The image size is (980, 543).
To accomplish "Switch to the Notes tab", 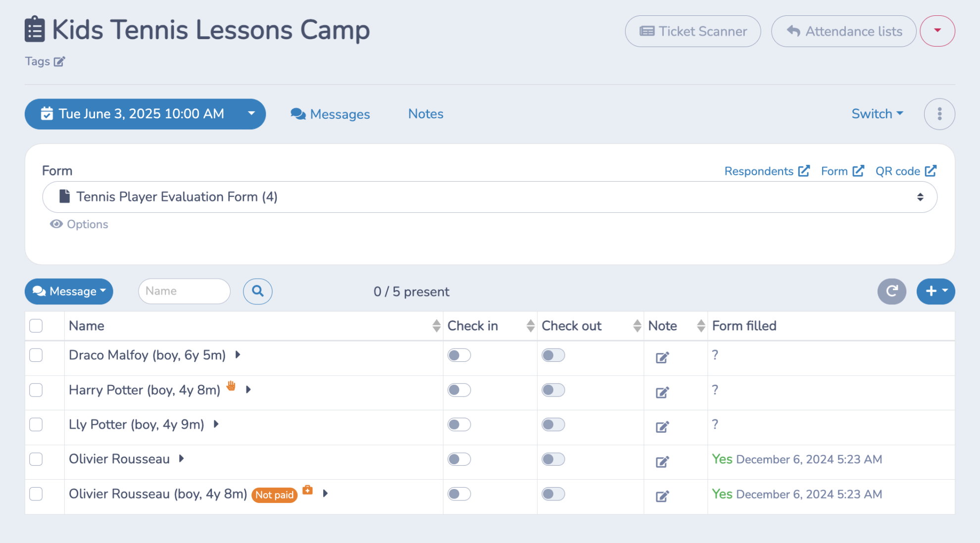I will point(426,114).
